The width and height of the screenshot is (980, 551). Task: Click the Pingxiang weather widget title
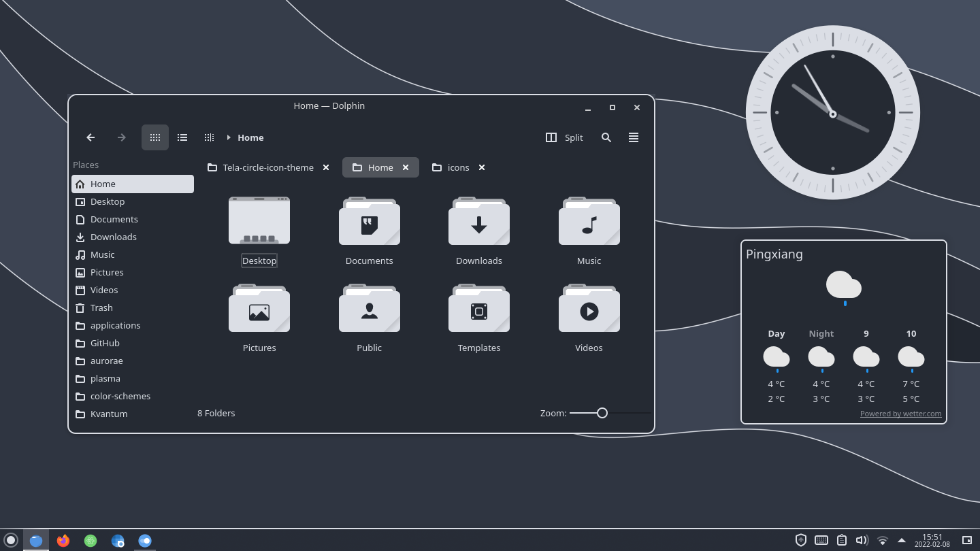(x=774, y=254)
